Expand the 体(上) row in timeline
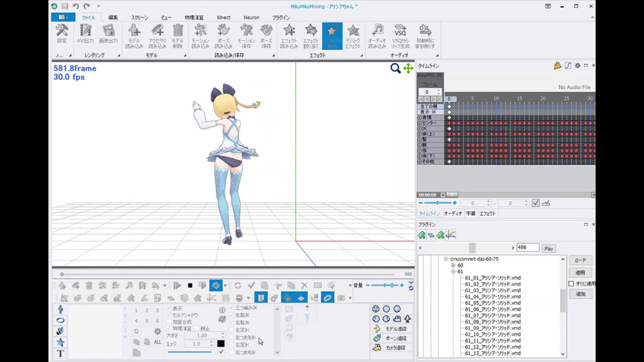 pos(420,134)
